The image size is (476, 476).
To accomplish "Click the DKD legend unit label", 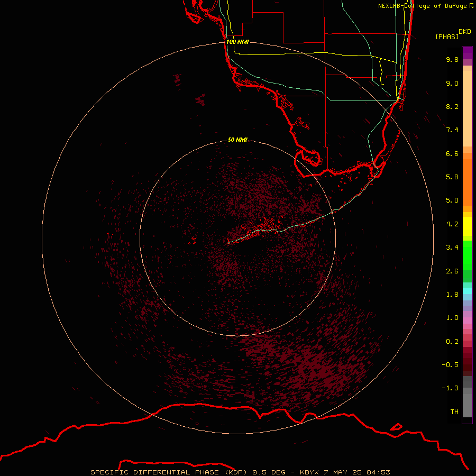I will point(465,32).
